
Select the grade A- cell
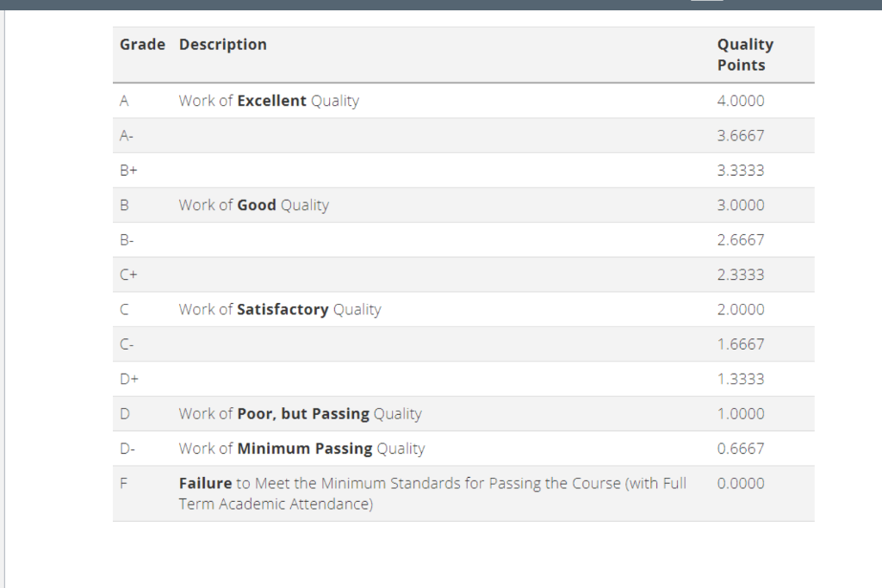click(127, 135)
